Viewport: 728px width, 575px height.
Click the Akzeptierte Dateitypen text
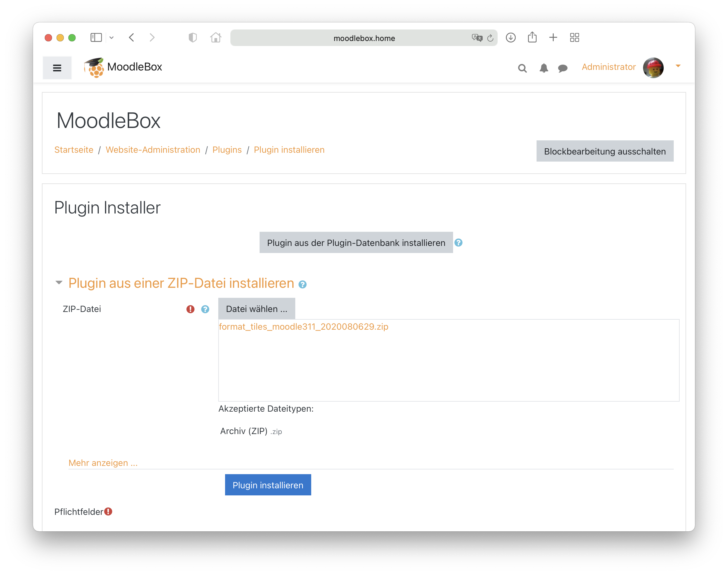[x=266, y=409]
